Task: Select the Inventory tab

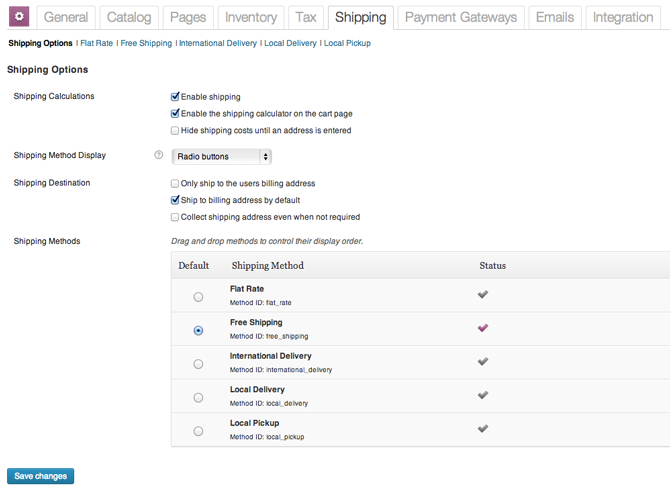Action: 251,17
